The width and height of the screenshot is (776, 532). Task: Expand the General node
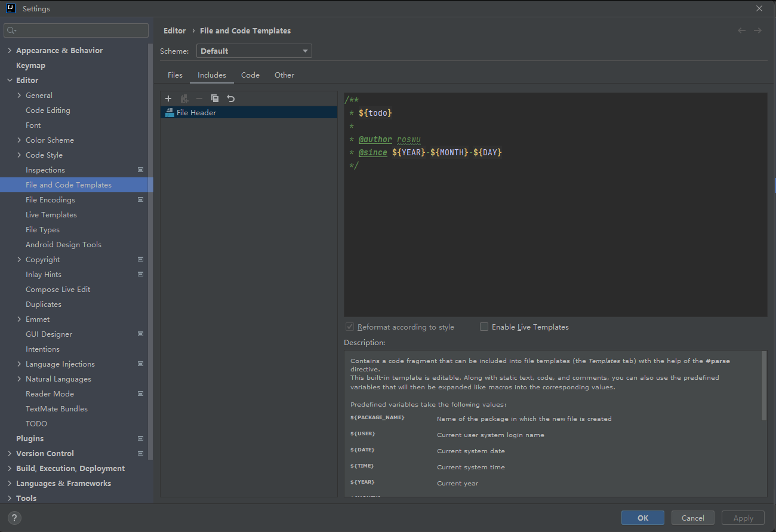point(19,95)
